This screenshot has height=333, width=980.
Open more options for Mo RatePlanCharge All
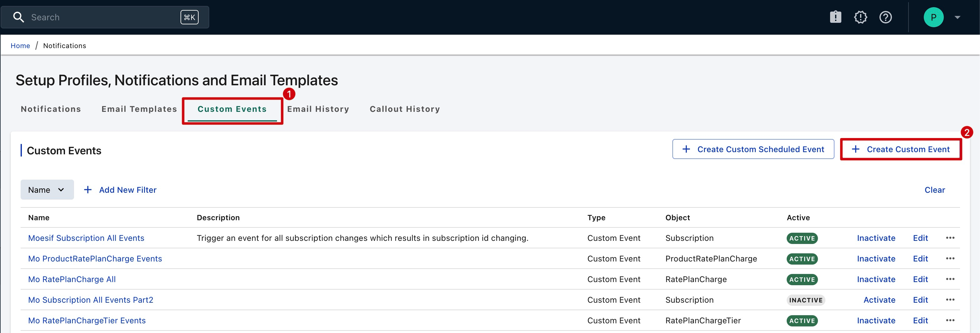tap(950, 279)
